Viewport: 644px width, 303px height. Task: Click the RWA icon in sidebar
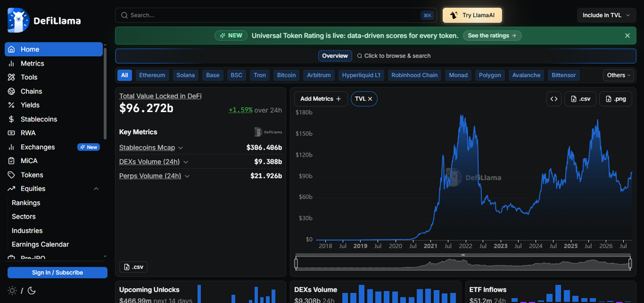pos(12,133)
